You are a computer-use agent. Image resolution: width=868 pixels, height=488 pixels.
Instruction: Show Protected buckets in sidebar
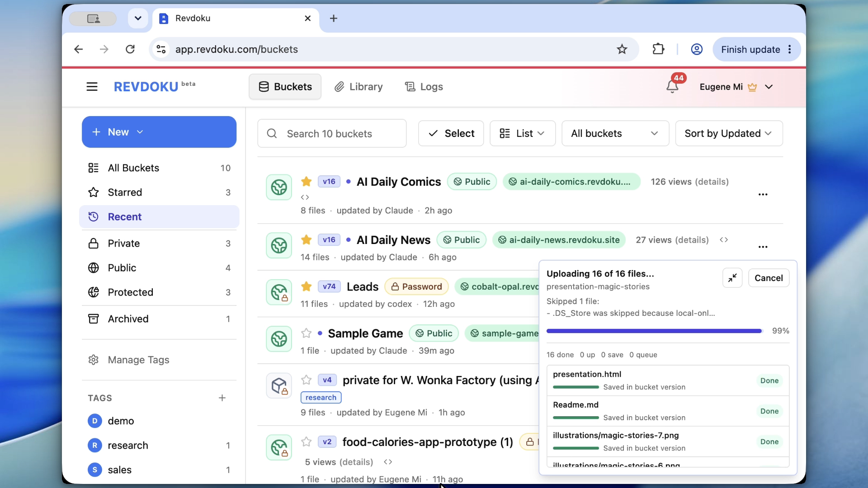[x=159, y=292]
